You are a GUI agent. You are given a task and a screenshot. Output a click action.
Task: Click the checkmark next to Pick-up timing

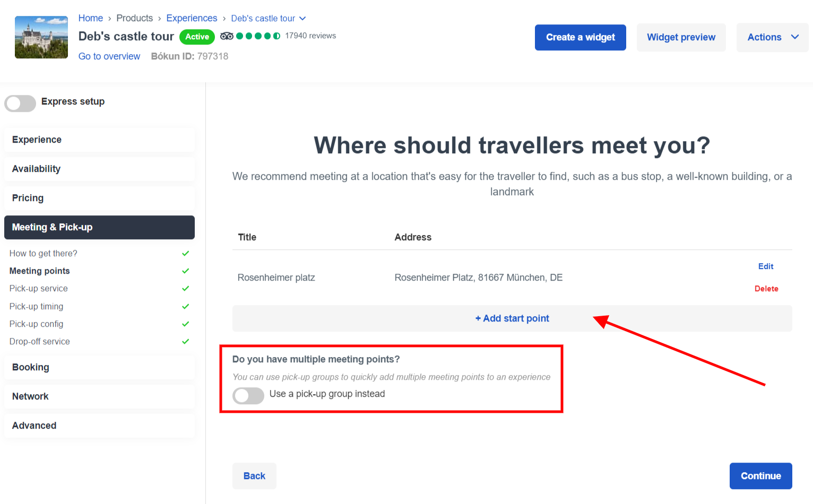tap(185, 307)
